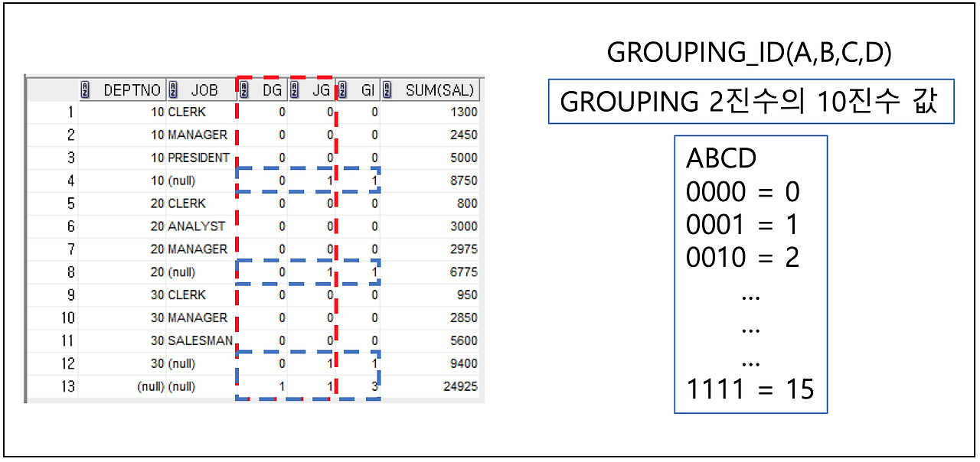The height and width of the screenshot is (462, 980).
Task: Select the SUM(SAL) column header label
Action: [x=439, y=90]
